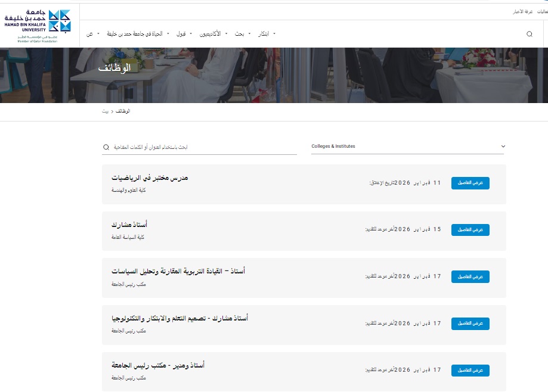Open the غرفة الأخبار top link
Screen dimensions: 548x392
(x=523, y=11)
